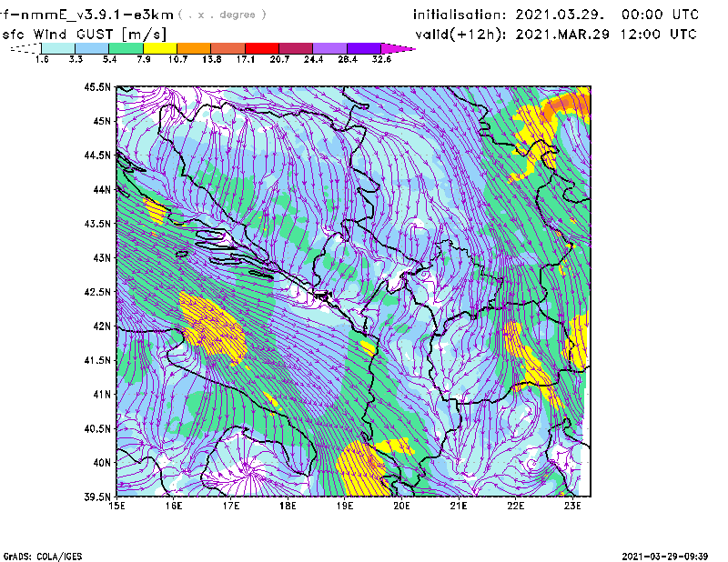
Task: Click the valid time '12:00 UTC'
Action: tap(658, 35)
